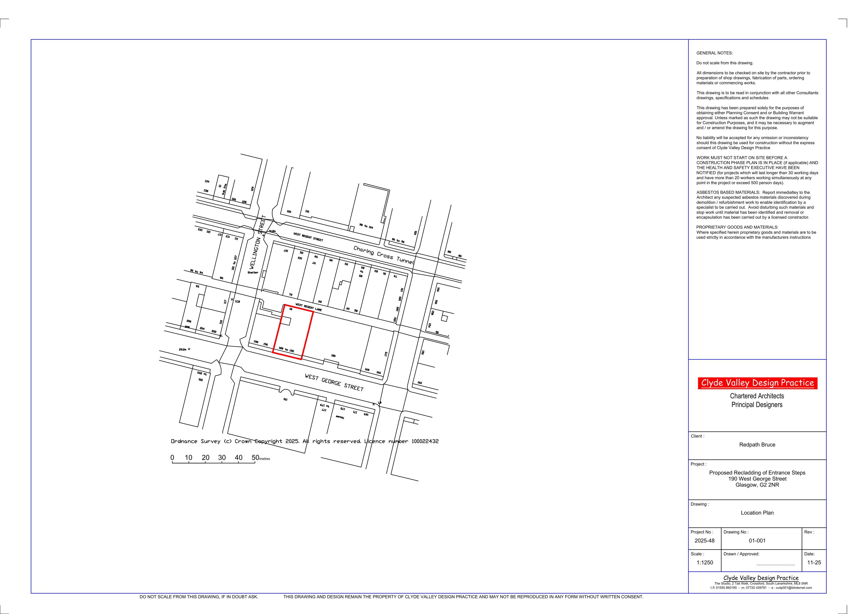Viewport: 868px width, 614px height.
Task: Click 'Proposed Recladding of Entrance Steps' project title
Action: (x=757, y=473)
